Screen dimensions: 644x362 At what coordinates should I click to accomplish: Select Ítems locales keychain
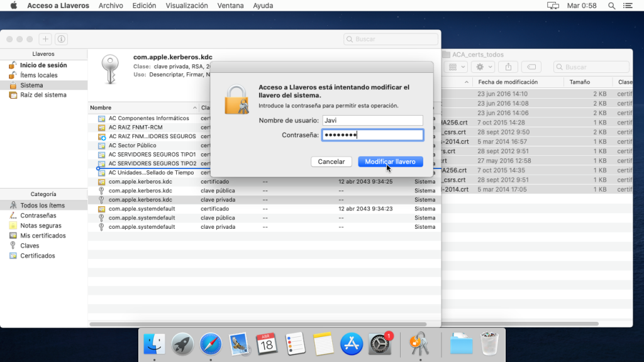pyautogui.click(x=43, y=75)
